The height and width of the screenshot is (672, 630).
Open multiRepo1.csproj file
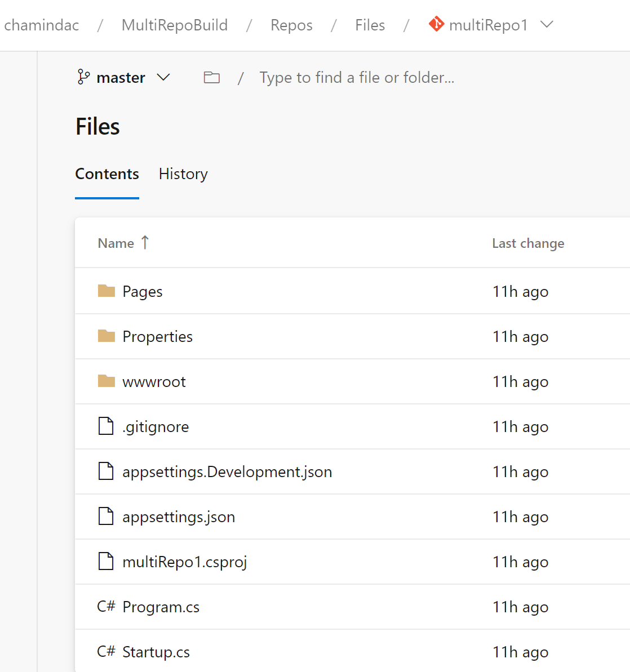[184, 562]
